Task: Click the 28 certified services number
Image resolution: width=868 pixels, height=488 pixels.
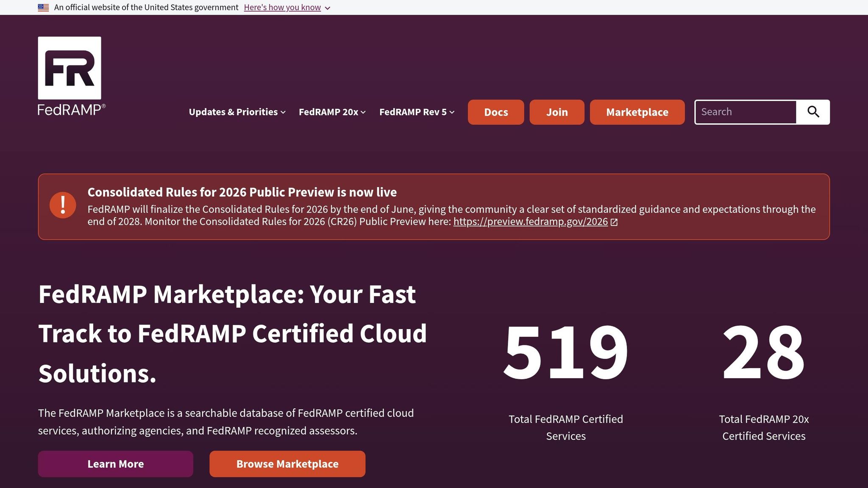Action: (x=764, y=352)
